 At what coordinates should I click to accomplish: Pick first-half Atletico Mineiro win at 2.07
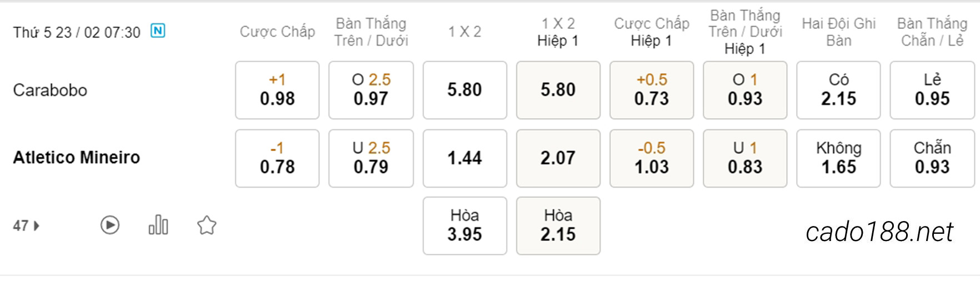[x=558, y=158]
